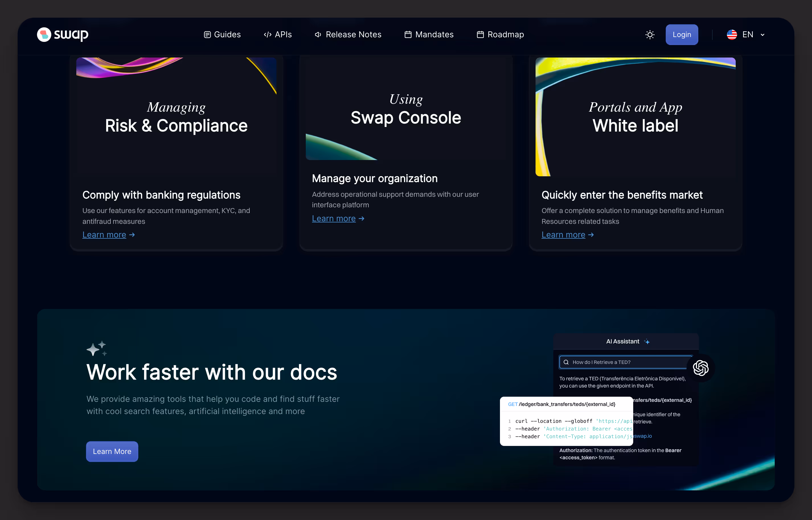Click the AI Assistant sparkle icon
The width and height of the screenshot is (812, 520).
click(x=647, y=342)
